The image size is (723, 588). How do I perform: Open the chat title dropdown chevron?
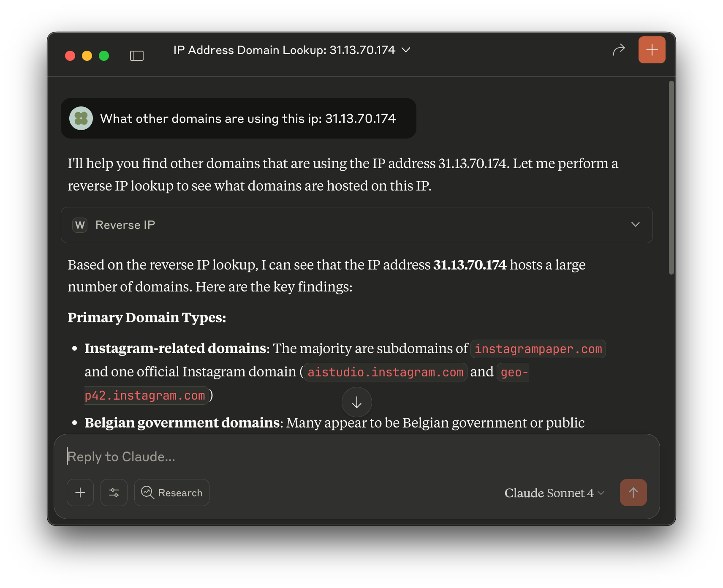coord(406,50)
